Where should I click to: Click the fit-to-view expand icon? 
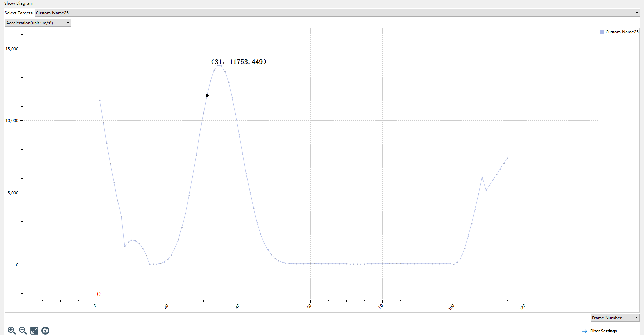click(34, 331)
